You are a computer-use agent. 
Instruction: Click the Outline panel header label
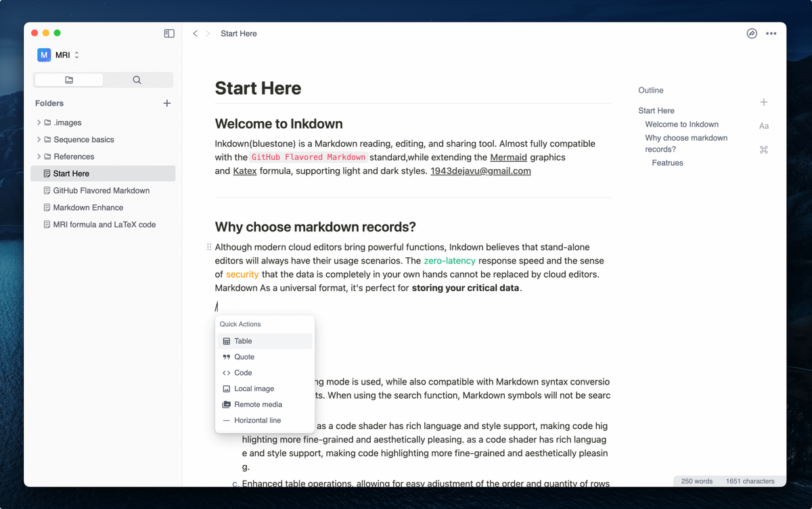pos(651,90)
